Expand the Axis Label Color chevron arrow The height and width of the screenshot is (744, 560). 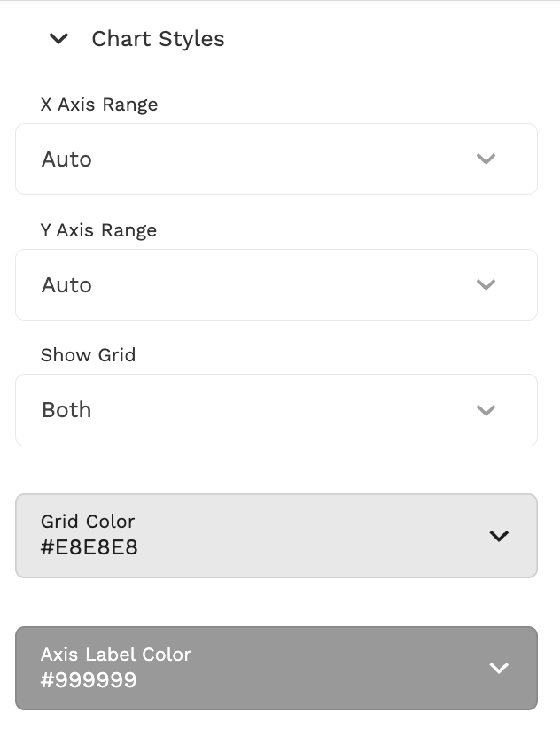pos(499,669)
